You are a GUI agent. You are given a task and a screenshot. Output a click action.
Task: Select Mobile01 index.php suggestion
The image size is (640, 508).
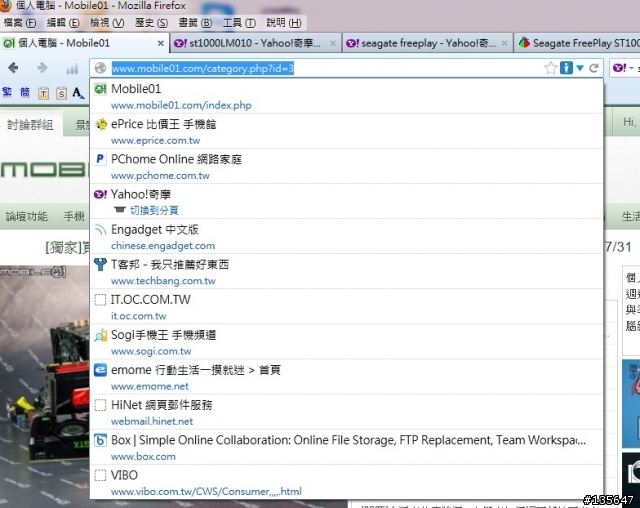(346, 96)
